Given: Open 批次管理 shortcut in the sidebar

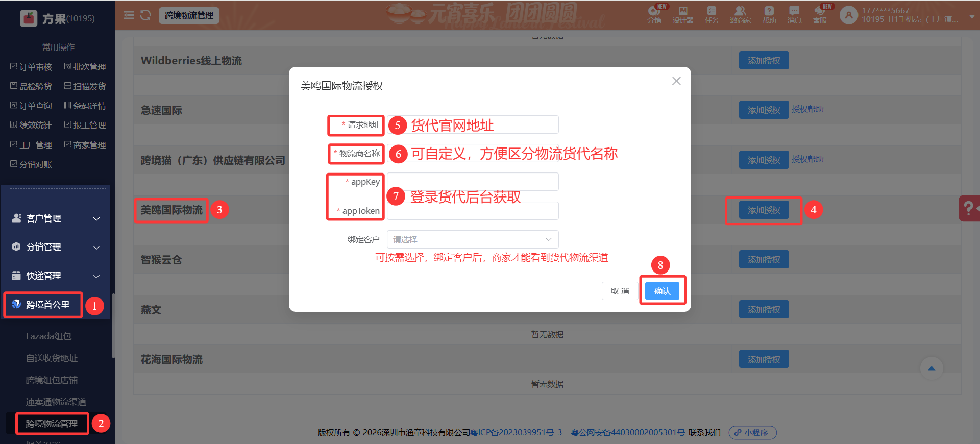Looking at the screenshot, I should pos(85,67).
